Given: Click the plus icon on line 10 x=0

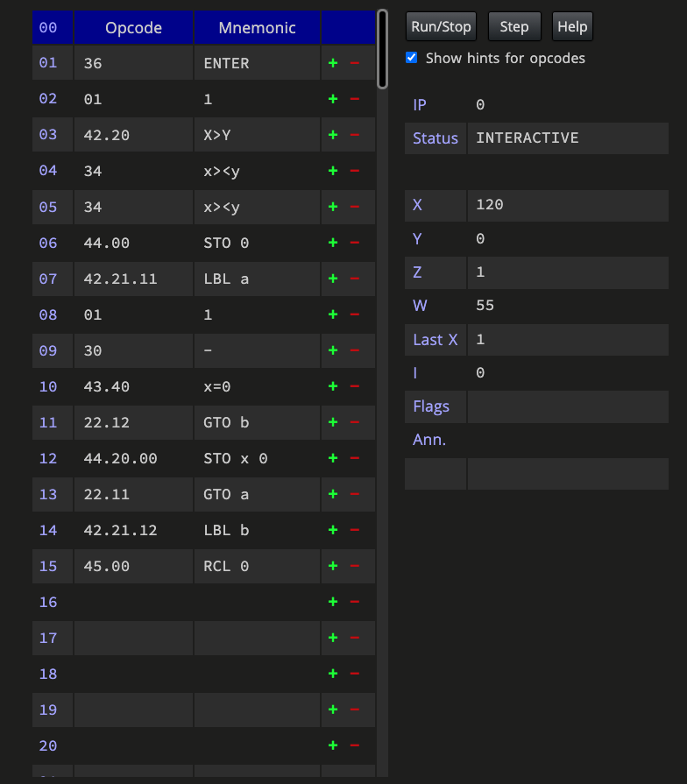Looking at the screenshot, I should [x=333, y=386].
